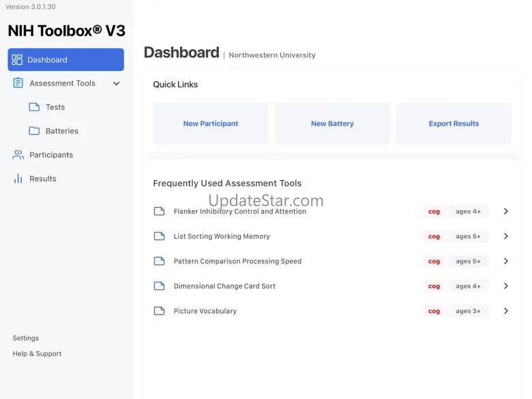Open the Participants section
The image size is (532, 399).
51,155
